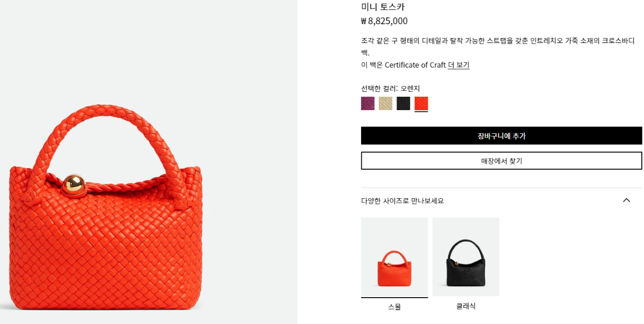Click the 장바구니에 추가 button

click(x=501, y=135)
